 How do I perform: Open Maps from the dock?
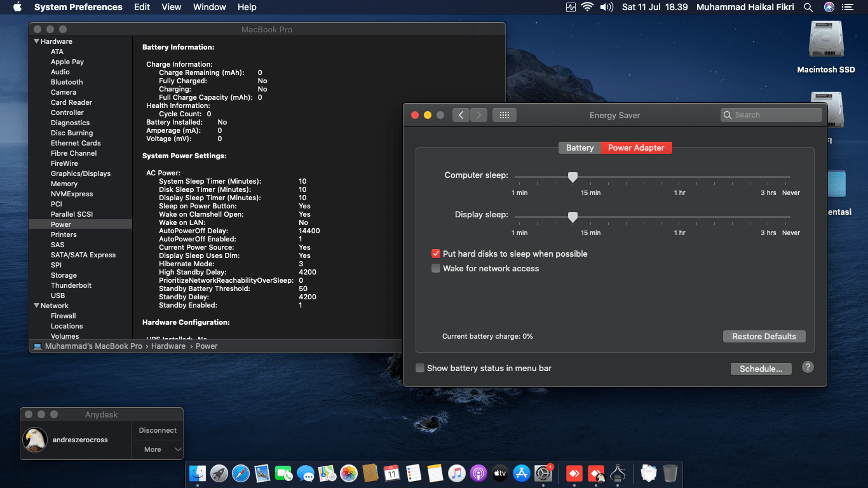click(327, 473)
